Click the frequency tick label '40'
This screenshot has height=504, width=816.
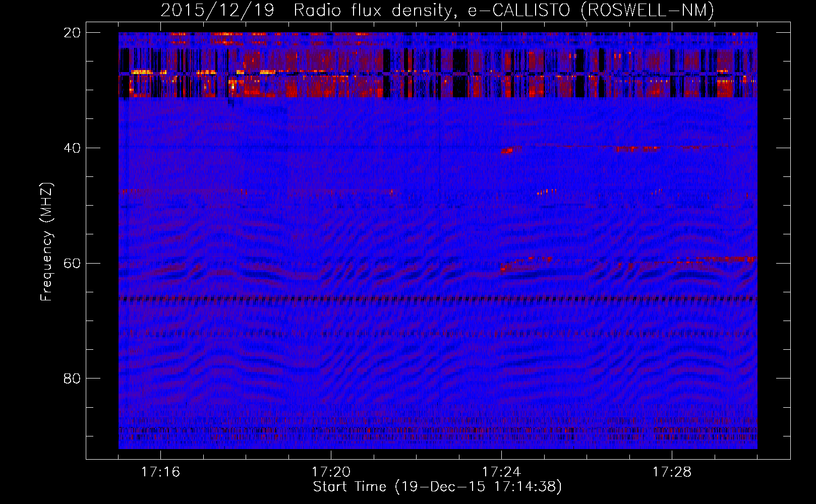(x=73, y=148)
